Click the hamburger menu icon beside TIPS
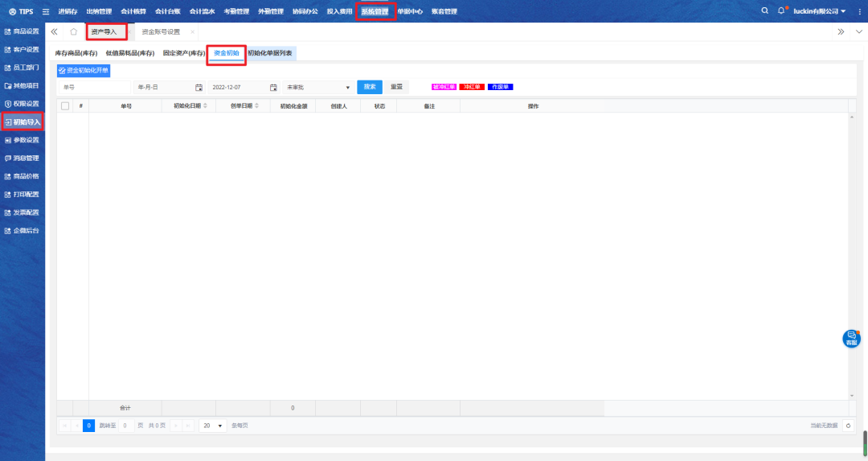Screen dimensions: 868x461 tap(46, 11)
